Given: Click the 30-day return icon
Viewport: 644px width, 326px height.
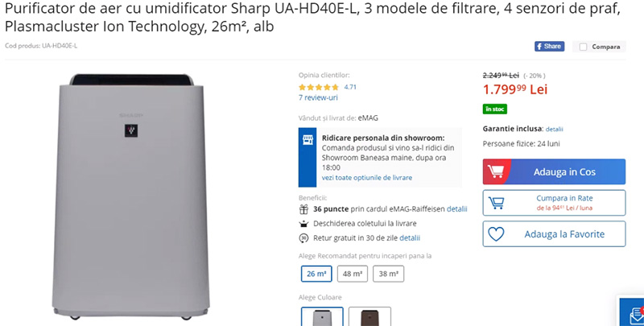Looking at the screenshot, I should (x=303, y=238).
